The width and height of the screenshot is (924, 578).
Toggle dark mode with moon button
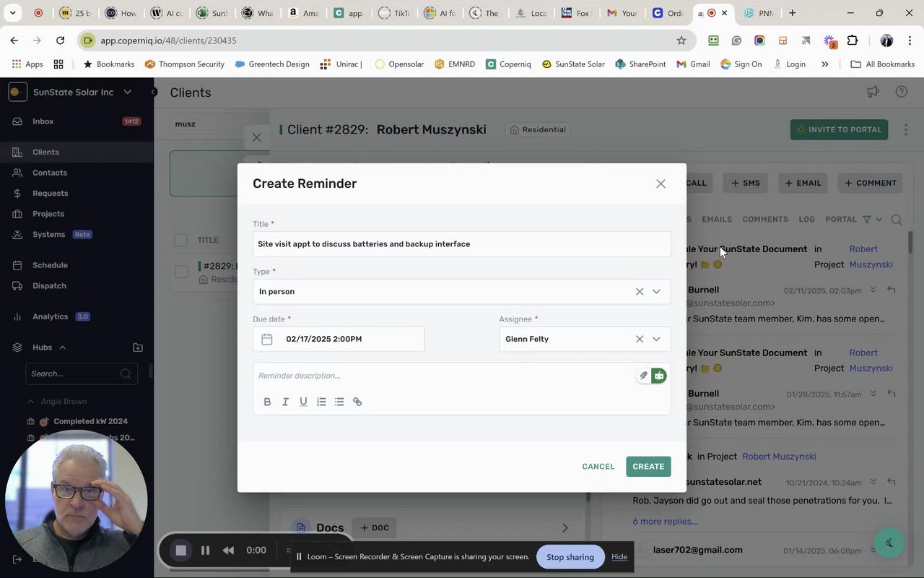[x=889, y=543]
